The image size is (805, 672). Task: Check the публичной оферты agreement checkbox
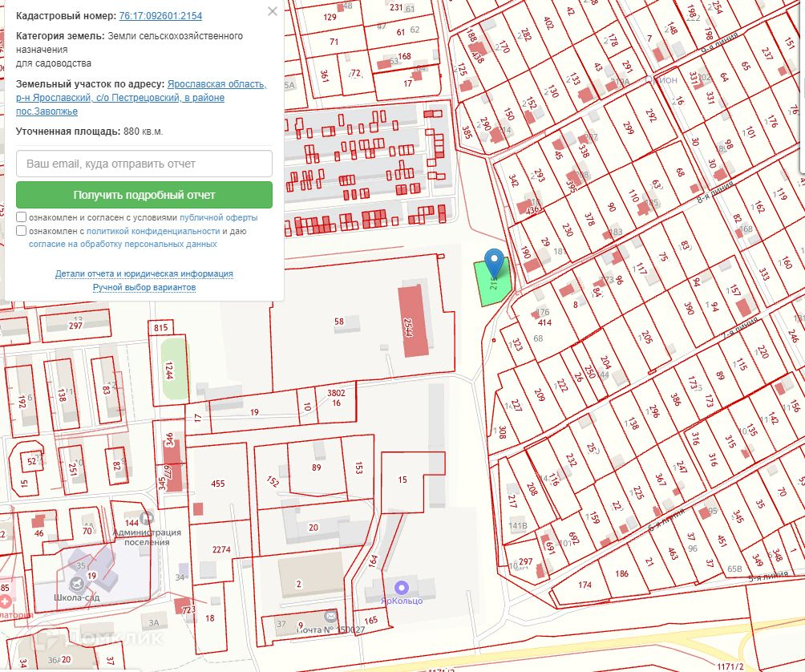point(21,217)
